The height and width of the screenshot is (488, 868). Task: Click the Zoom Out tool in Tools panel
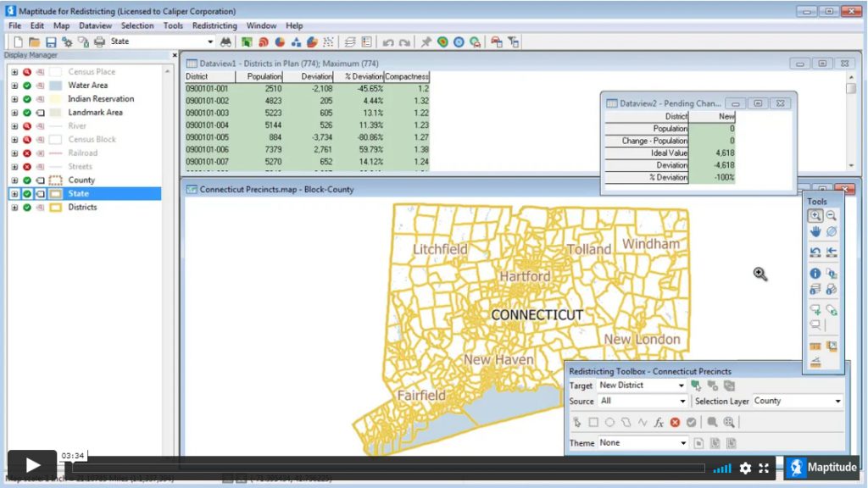[x=832, y=216]
